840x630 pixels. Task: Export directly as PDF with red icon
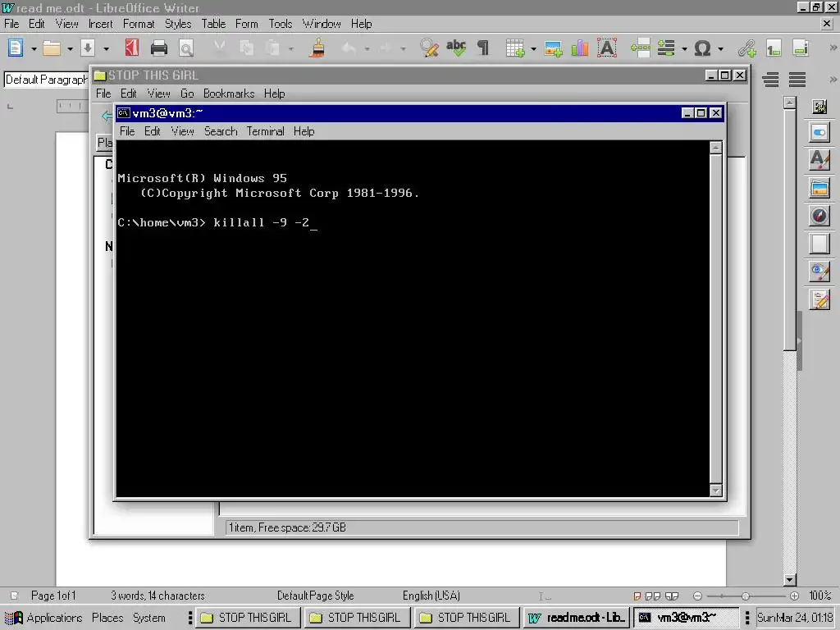(x=132, y=48)
